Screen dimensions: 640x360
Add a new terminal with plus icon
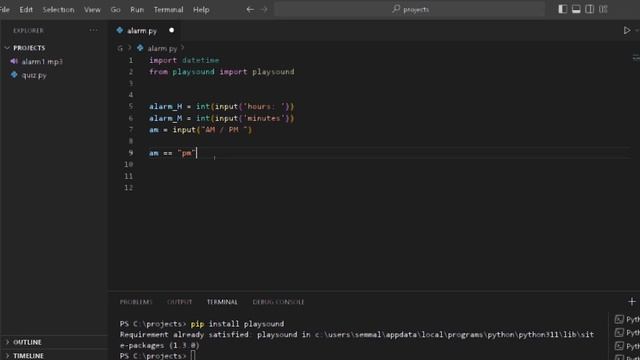point(632,302)
